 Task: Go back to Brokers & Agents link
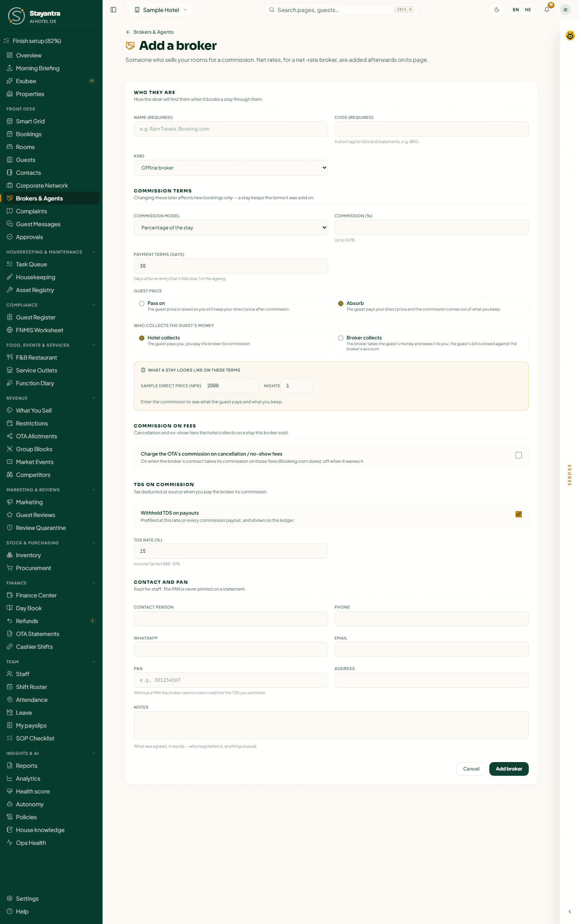pos(150,32)
